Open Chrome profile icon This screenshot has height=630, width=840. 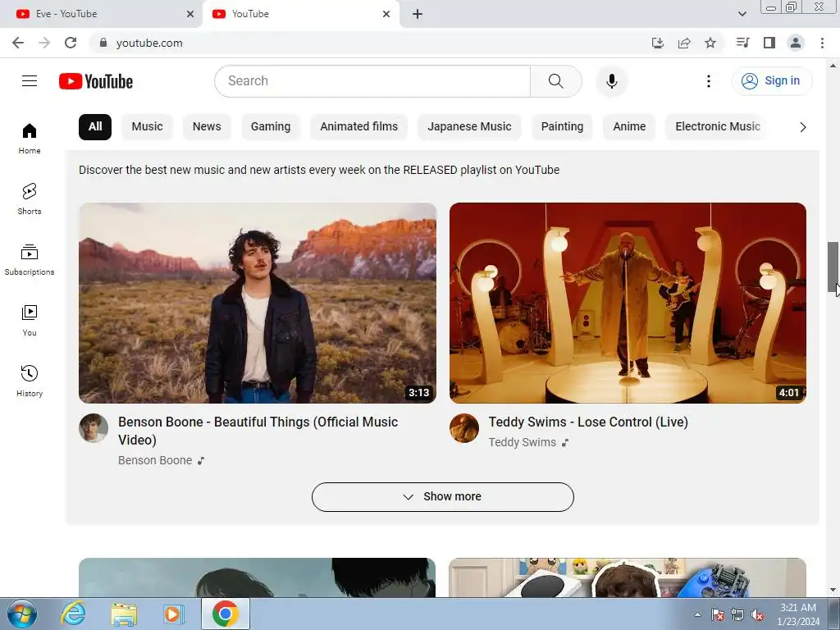coord(796,43)
